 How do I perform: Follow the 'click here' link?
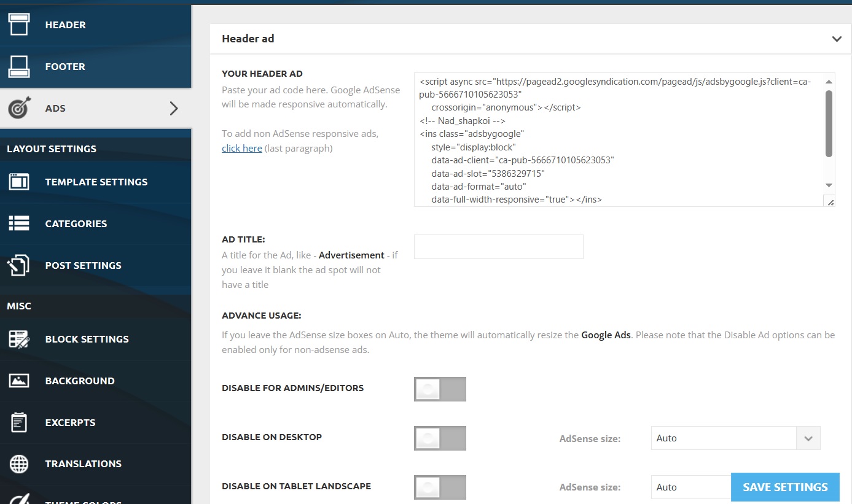point(242,148)
